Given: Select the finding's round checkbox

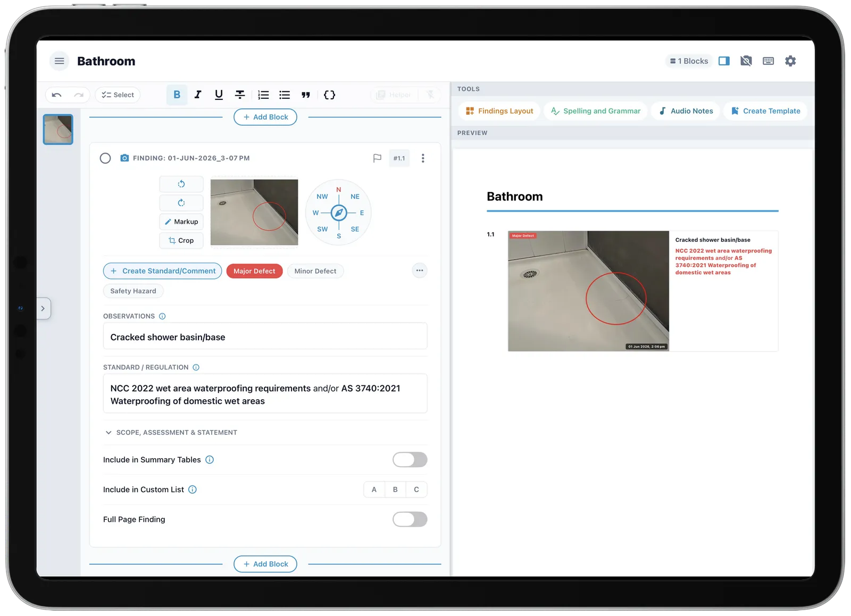Looking at the screenshot, I should (x=105, y=158).
